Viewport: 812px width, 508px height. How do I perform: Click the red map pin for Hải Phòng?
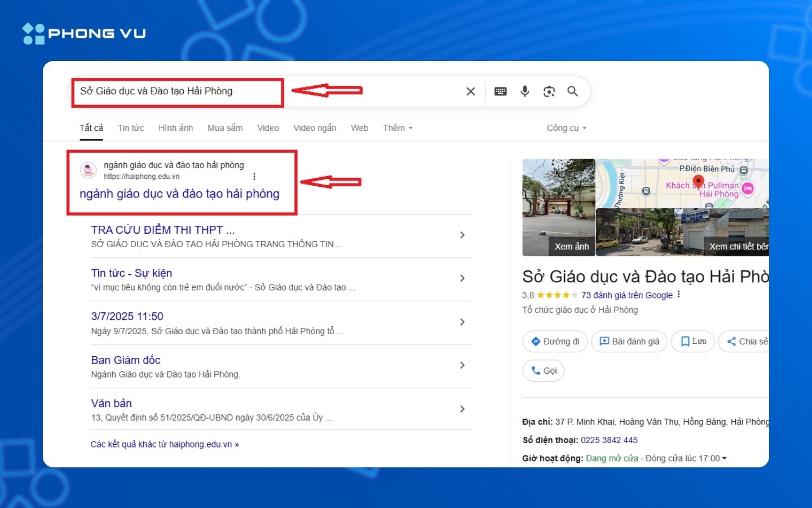pos(698,182)
